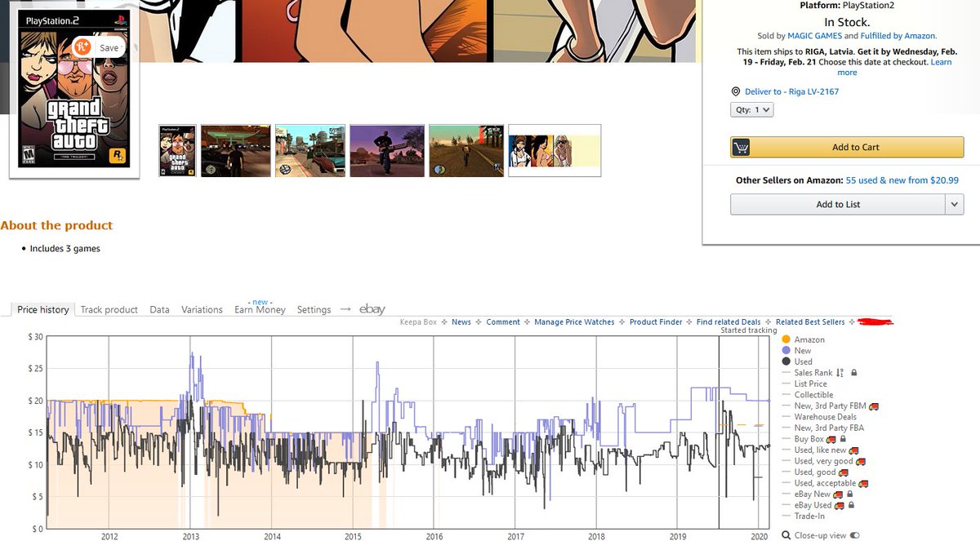Open the Keepa Settings tab
Screen dimensions: 980x541
coord(314,309)
